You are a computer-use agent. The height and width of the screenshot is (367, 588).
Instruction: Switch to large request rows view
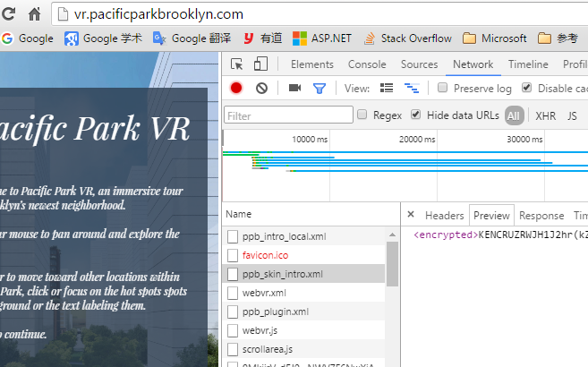[x=387, y=88]
